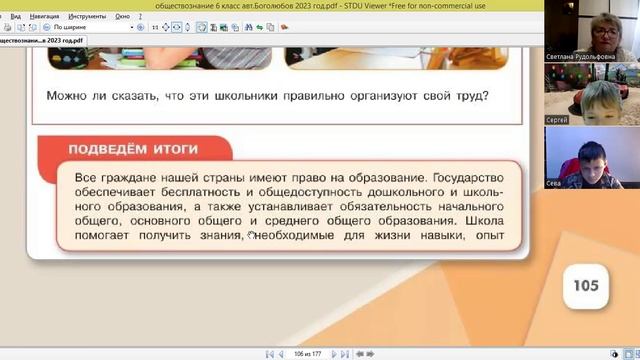Viewport: 640px width, 360px height.
Task: Go to last page button
Action: [x=345, y=354]
